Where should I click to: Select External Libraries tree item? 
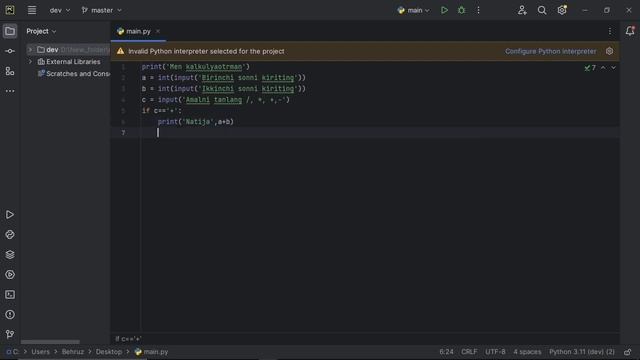[x=69, y=62]
